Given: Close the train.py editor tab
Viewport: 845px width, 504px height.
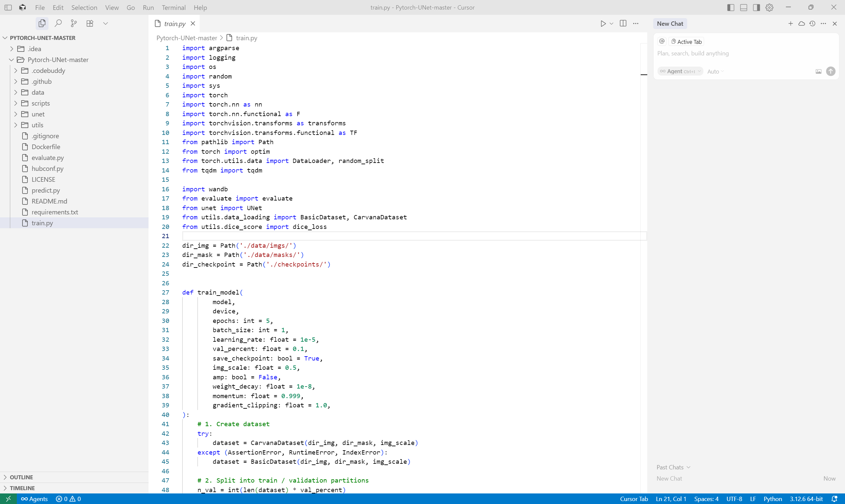Looking at the screenshot, I should [193, 23].
